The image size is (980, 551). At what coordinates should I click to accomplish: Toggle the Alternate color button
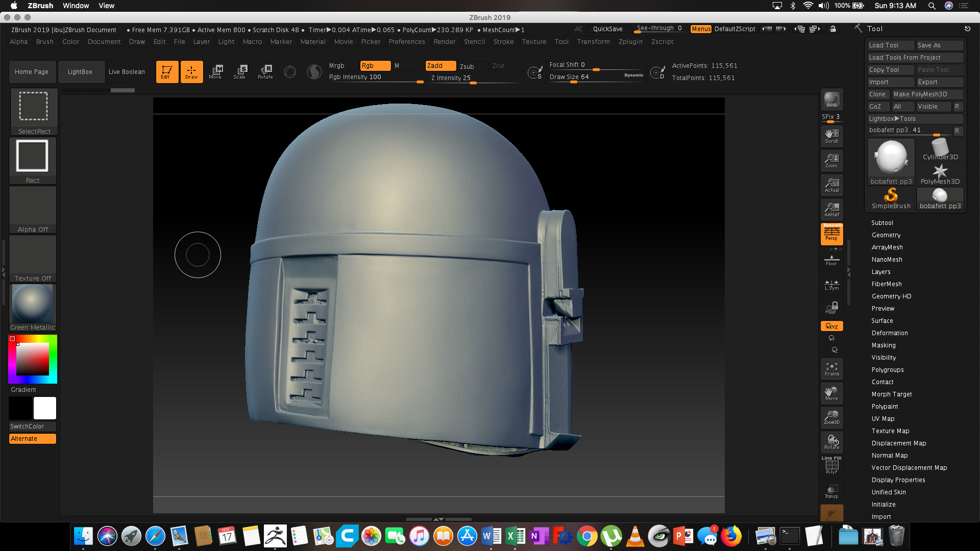click(32, 439)
